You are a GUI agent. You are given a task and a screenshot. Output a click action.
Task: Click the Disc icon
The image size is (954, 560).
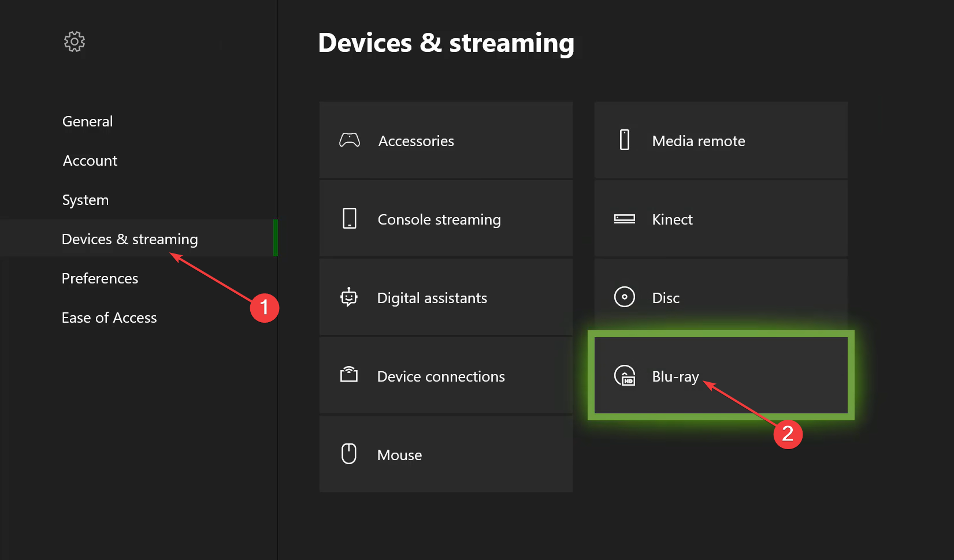[x=625, y=297]
